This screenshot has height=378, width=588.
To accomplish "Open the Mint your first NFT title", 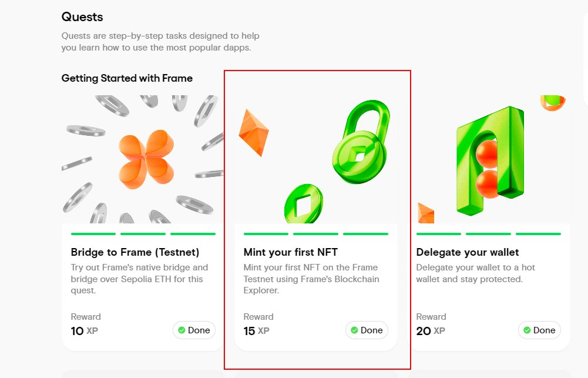I will point(291,252).
